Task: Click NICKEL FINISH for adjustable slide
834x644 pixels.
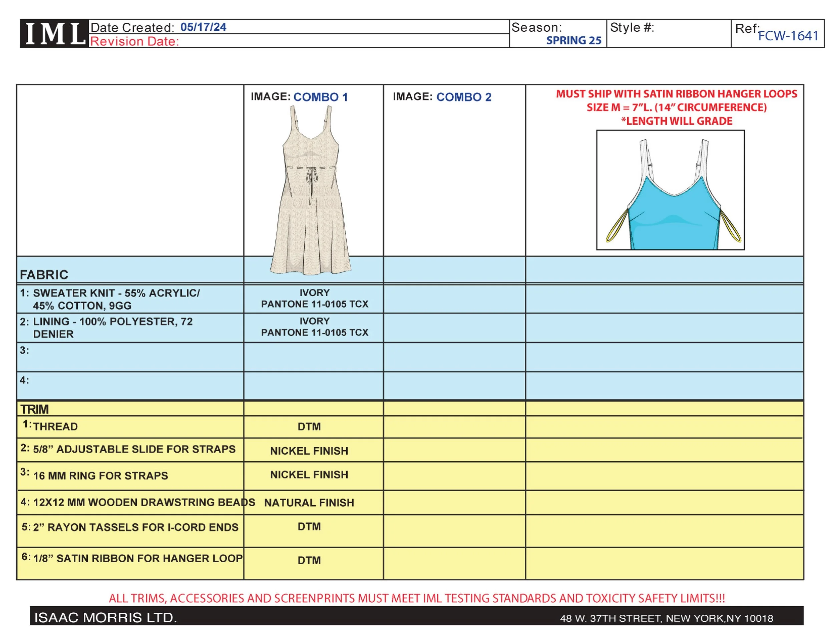Action: 309,451
